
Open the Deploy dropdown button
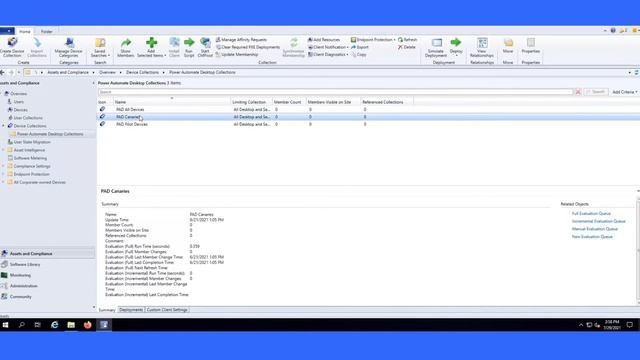tap(456, 47)
